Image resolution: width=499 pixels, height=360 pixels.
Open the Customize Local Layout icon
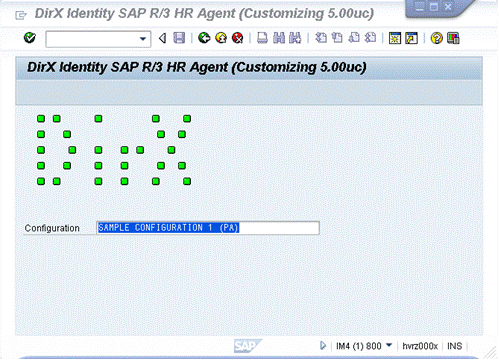click(x=453, y=38)
